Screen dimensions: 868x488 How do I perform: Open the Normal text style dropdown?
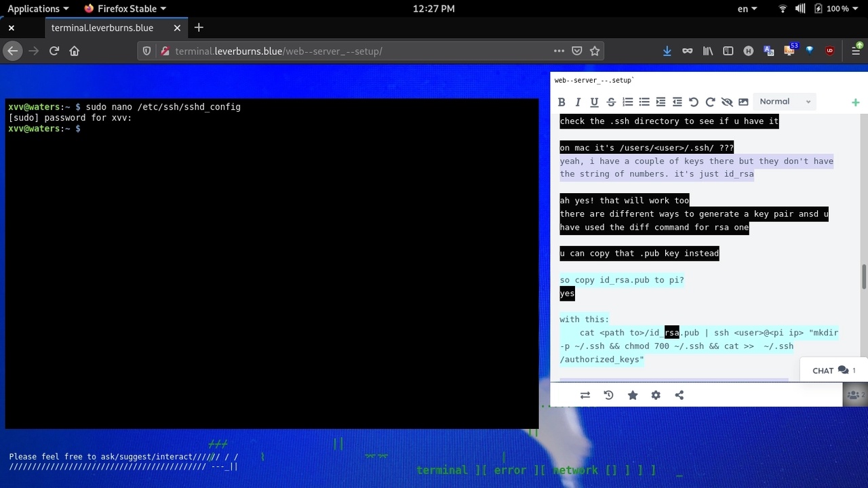click(785, 102)
